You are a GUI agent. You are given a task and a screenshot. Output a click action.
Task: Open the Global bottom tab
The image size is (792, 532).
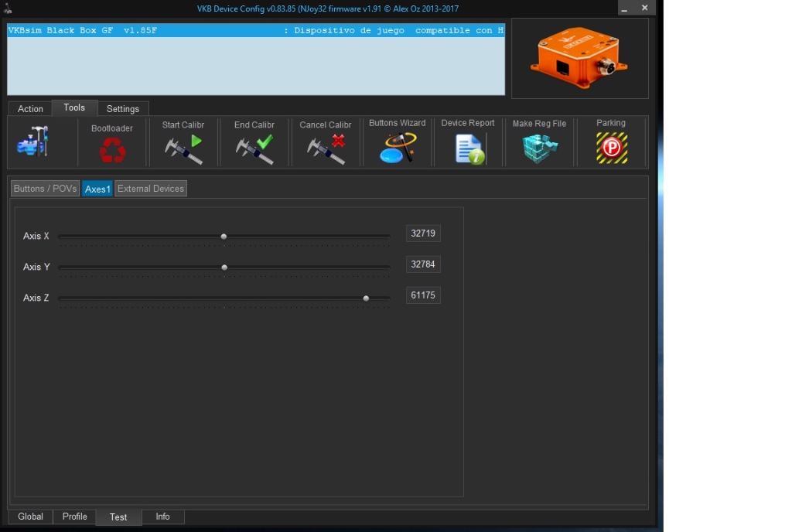click(30, 517)
